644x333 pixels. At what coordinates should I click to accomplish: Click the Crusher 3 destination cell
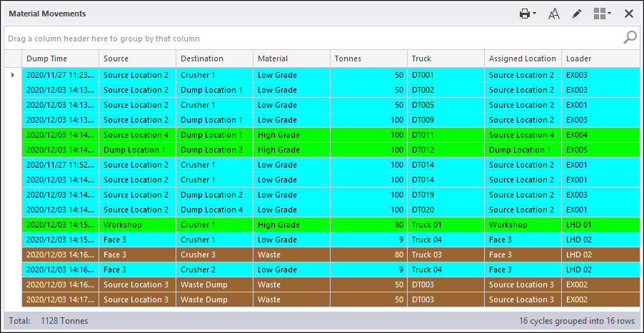214,255
